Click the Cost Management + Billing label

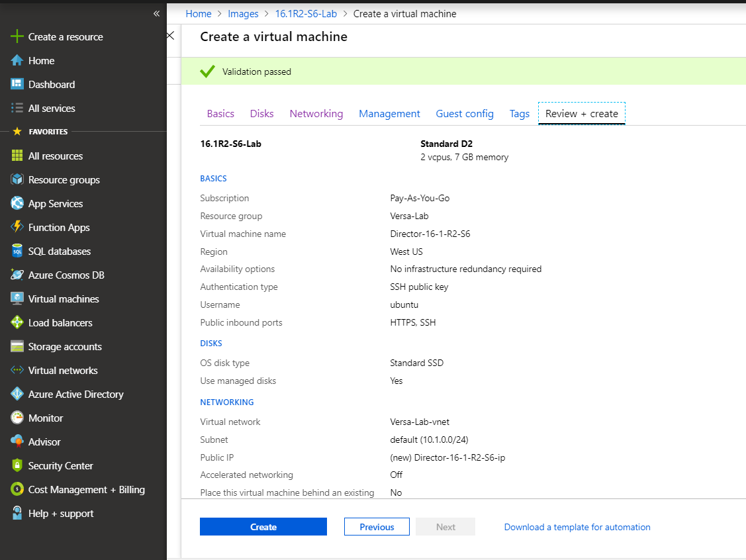coord(87,490)
